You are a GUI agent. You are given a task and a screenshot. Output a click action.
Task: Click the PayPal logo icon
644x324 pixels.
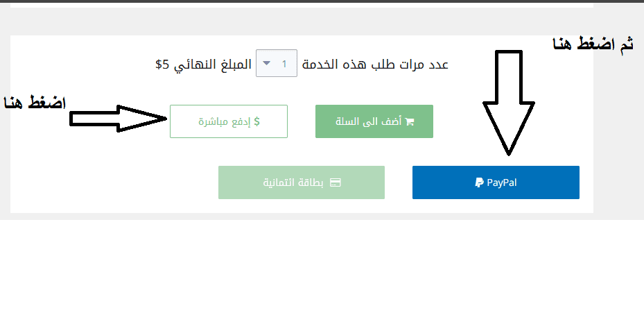(x=478, y=183)
